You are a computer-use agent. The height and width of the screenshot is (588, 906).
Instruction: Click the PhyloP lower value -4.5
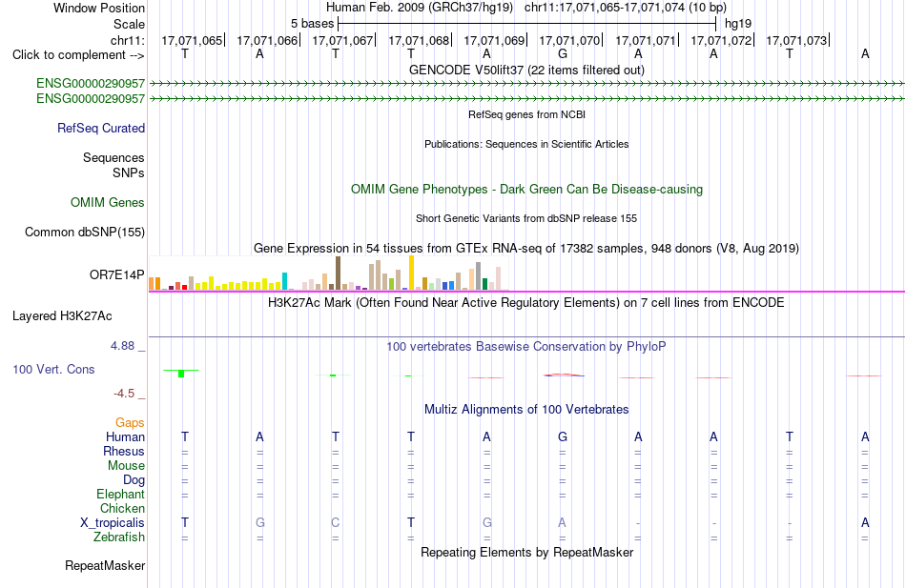pyautogui.click(x=124, y=394)
